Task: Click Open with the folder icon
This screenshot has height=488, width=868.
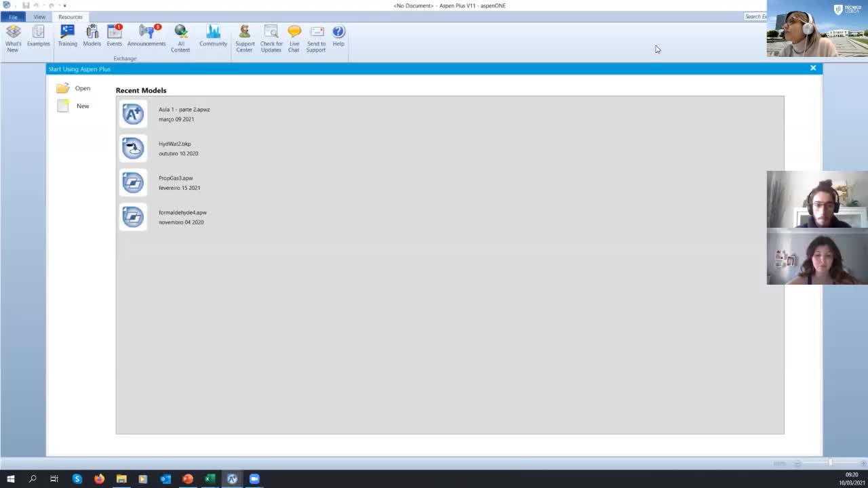Action: [73, 88]
